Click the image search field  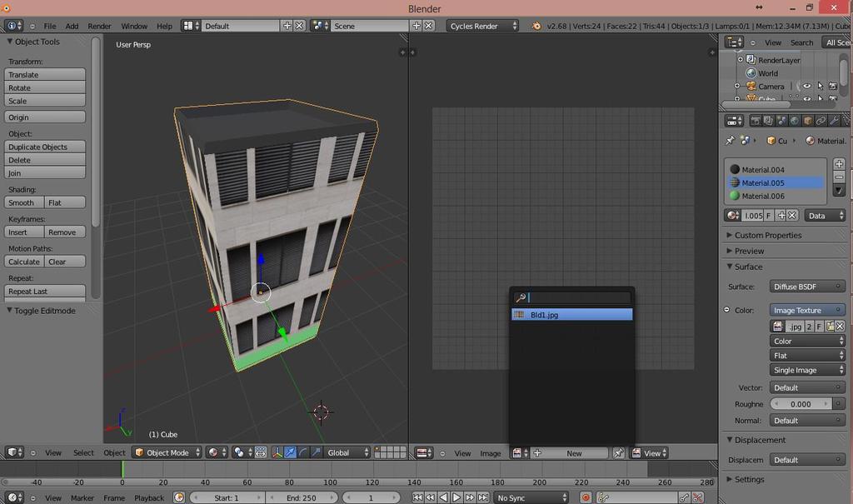(x=571, y=297)
